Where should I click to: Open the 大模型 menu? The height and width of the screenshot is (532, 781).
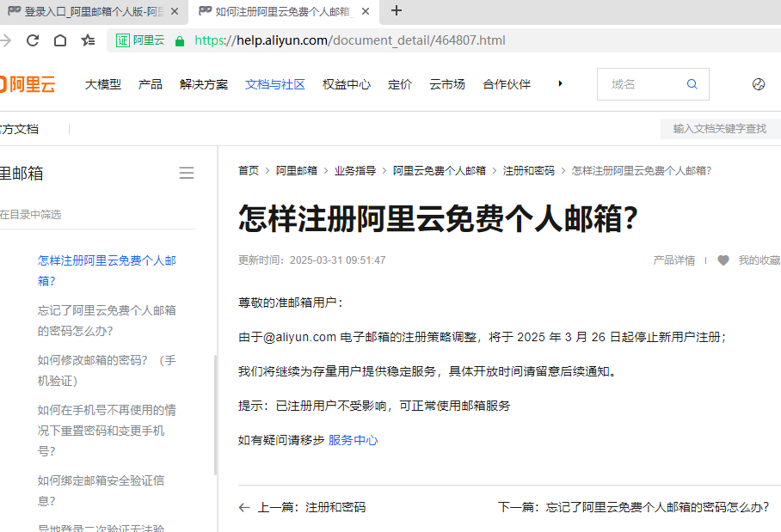(x=103, y=84)
